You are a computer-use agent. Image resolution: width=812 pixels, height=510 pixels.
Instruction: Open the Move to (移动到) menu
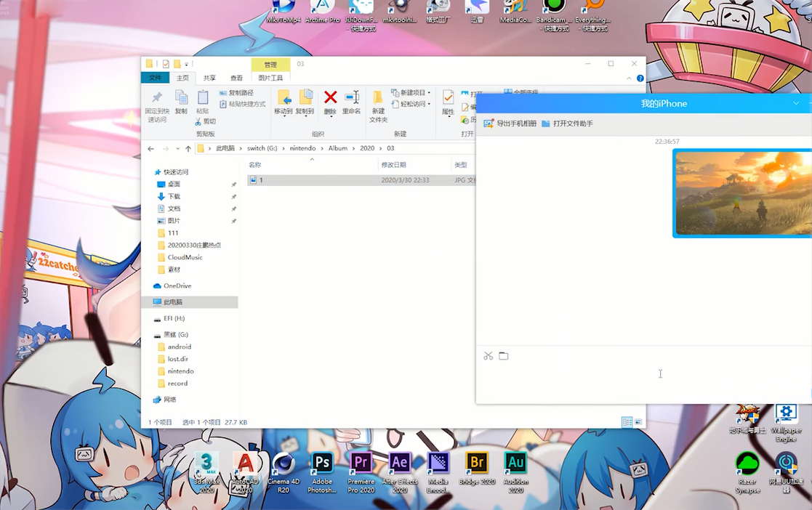[x=284, y=102]
